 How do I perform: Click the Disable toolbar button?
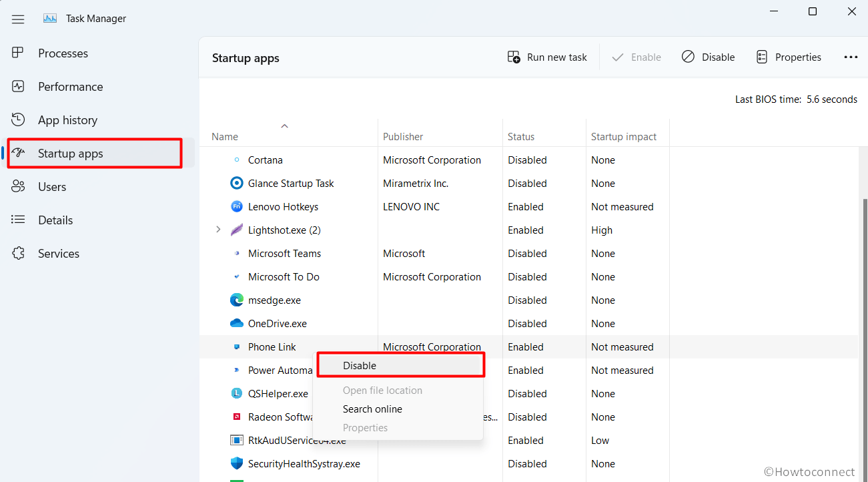click(x=709, y=57)
